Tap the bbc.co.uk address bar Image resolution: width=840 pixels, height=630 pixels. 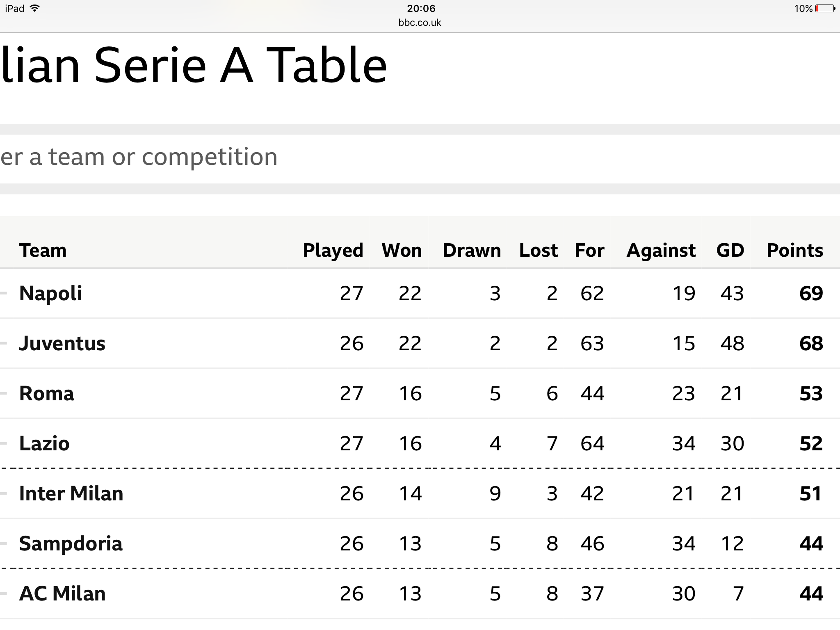(420, 23)
